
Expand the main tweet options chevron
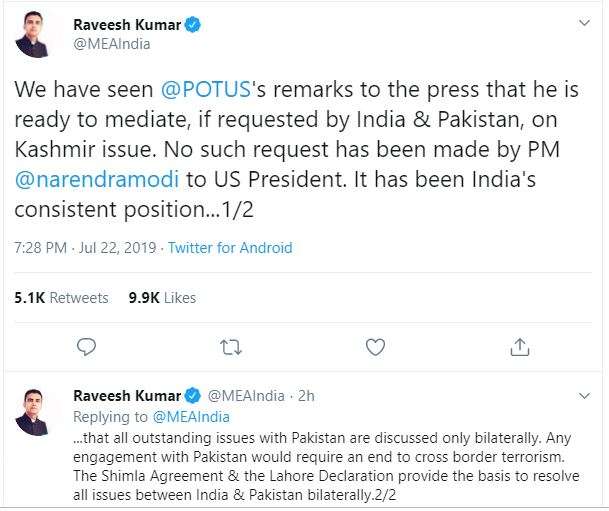point(584,23)
